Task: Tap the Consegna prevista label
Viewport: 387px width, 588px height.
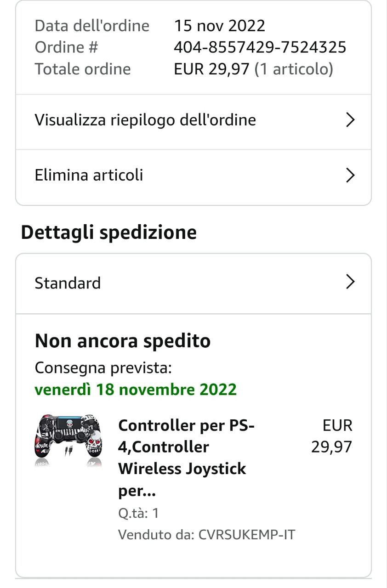Action: click(103, 368)
